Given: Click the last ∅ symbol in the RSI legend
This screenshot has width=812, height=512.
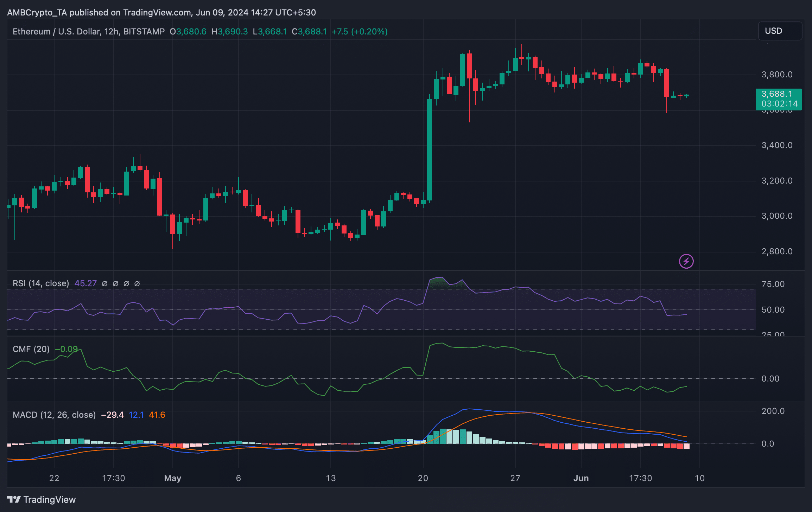Looking at the screenshot, I should pos(137,283).
